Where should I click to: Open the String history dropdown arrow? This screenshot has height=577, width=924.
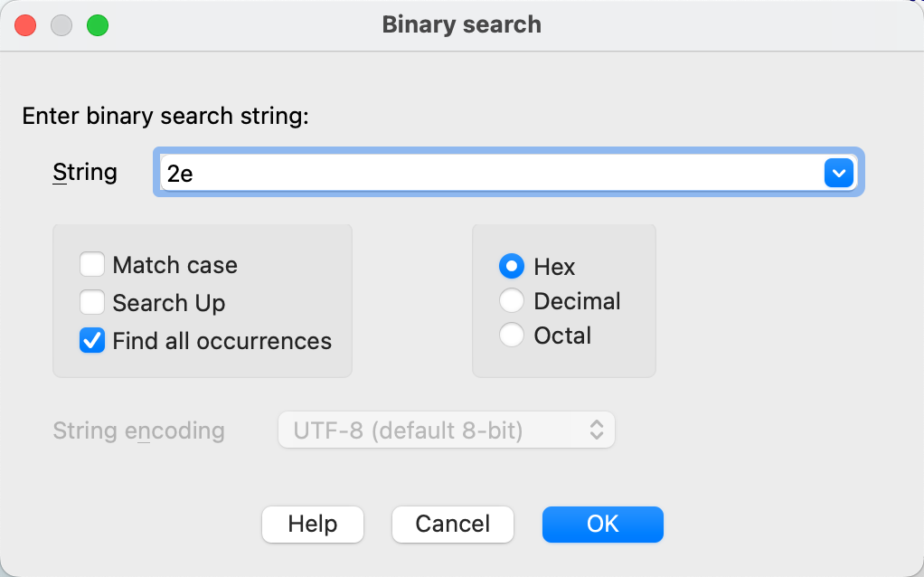pos(839,172)
